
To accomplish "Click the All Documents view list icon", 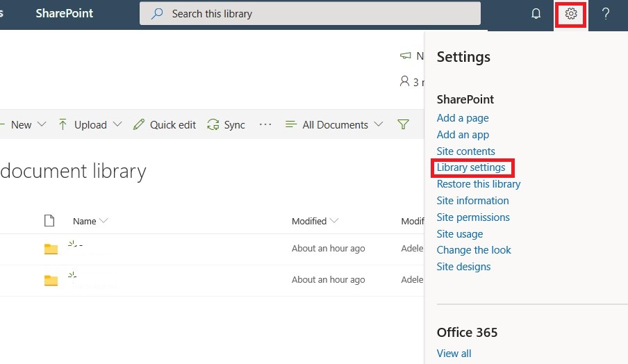I will 291,124.
